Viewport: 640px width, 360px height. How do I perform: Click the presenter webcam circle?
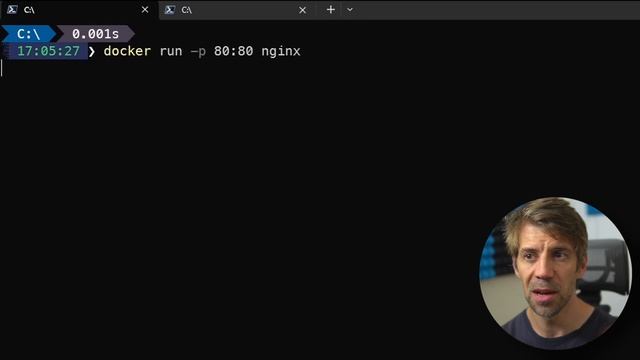click(556, 273)
